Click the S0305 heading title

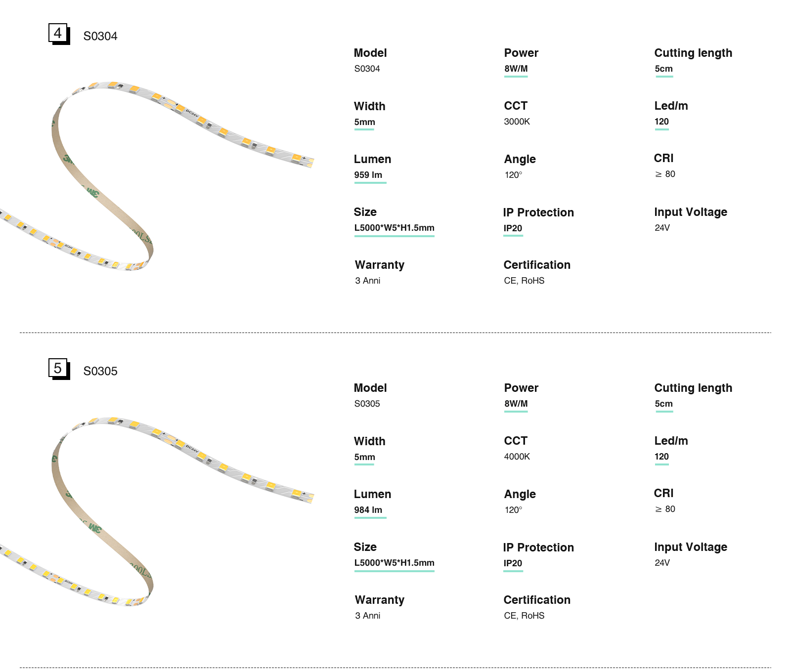click(100, 371)
